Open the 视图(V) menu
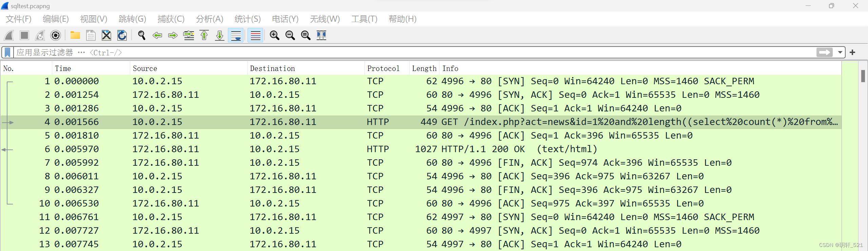Screen dimensions: 868x251 pos(94,19)
